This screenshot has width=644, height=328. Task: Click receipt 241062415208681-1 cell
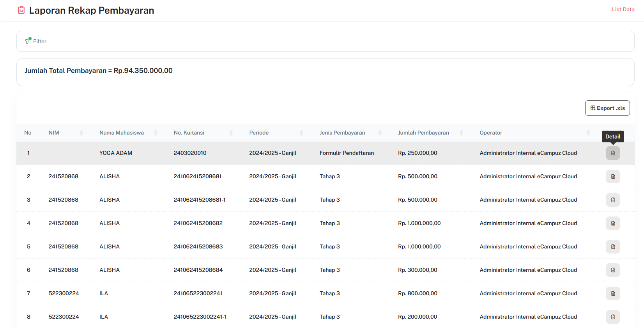click(200, 200)
